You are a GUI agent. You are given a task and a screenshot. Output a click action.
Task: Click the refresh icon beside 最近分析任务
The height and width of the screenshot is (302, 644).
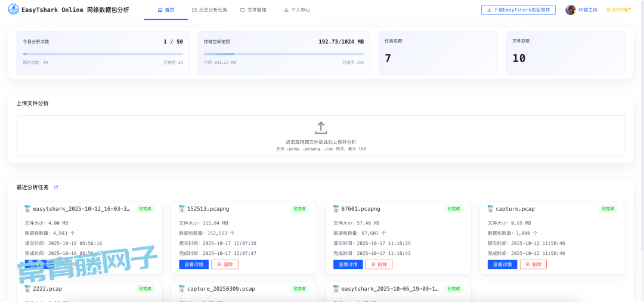pos(56,187)
